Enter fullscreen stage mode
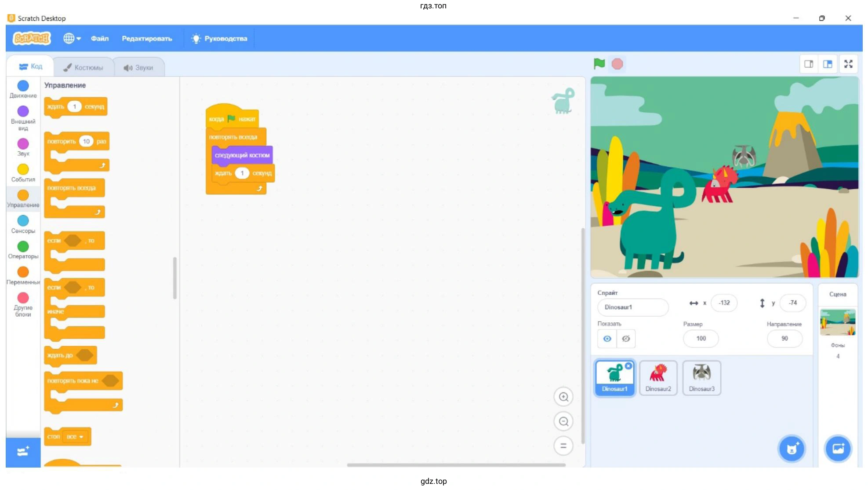Image resolution: width=868 pixels, height=490 pixels. coord(848,64)
